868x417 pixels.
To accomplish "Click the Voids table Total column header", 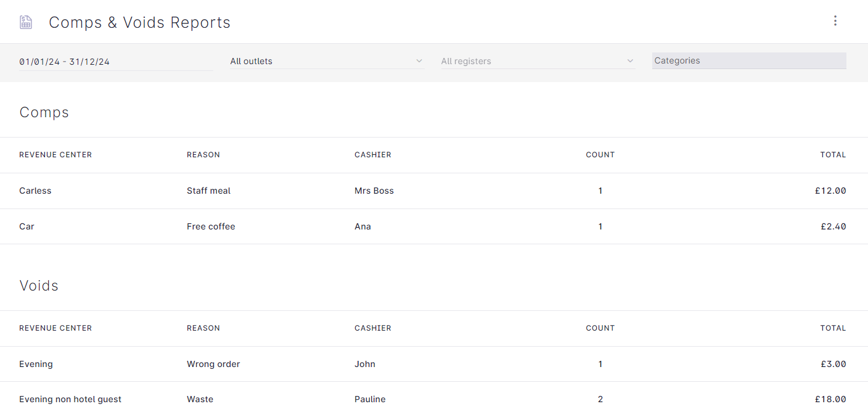I will (x=833, y=328).
